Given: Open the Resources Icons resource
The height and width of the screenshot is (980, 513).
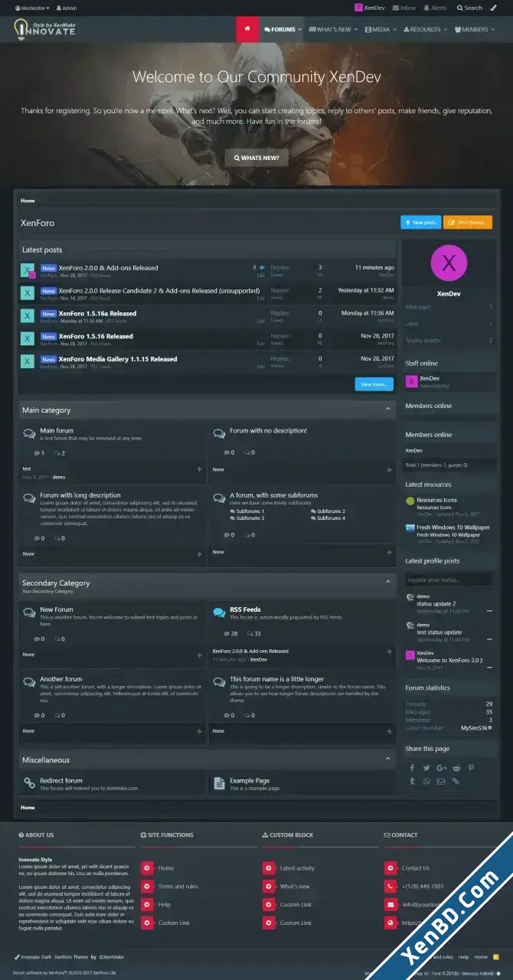Looking at the screenshot, I should [x=437, y=500].
